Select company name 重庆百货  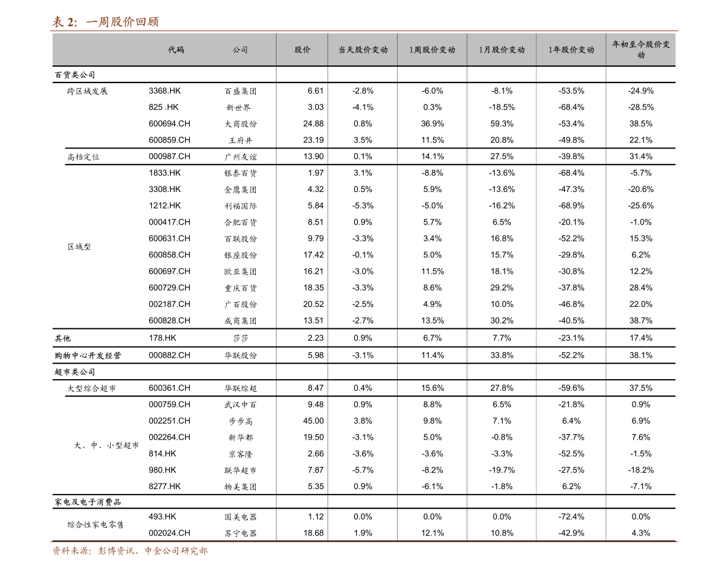240,288
